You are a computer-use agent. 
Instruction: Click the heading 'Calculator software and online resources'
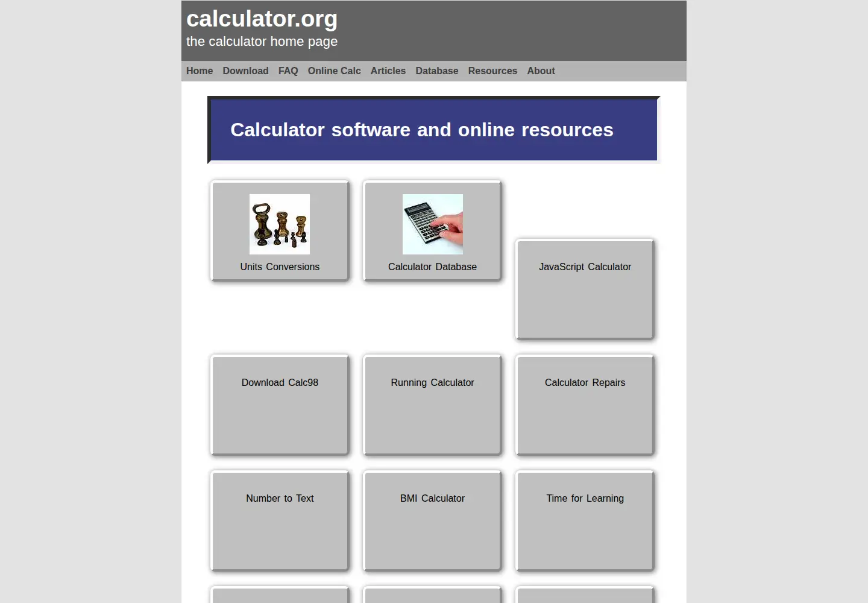pyautogui.click(x=422, y=130)
